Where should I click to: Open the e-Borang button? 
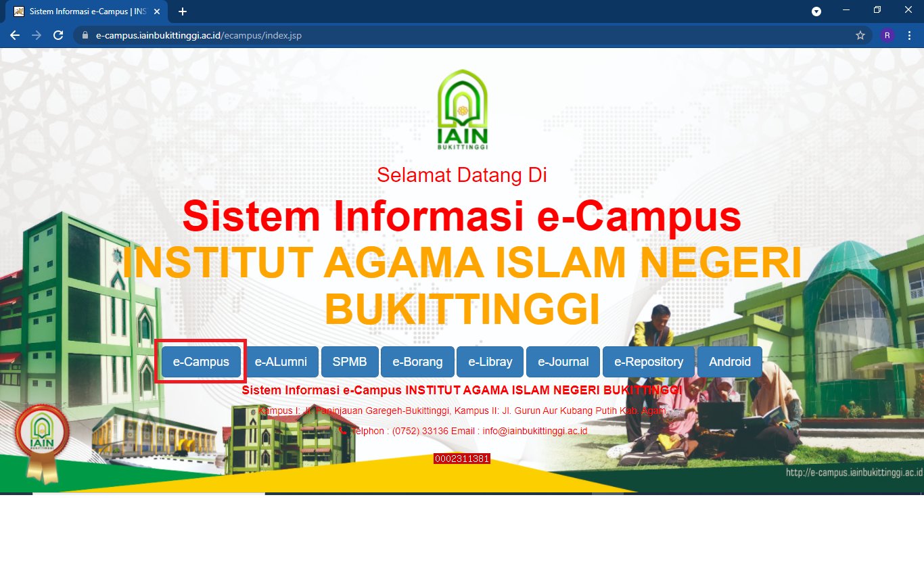(x=417, y=362)
